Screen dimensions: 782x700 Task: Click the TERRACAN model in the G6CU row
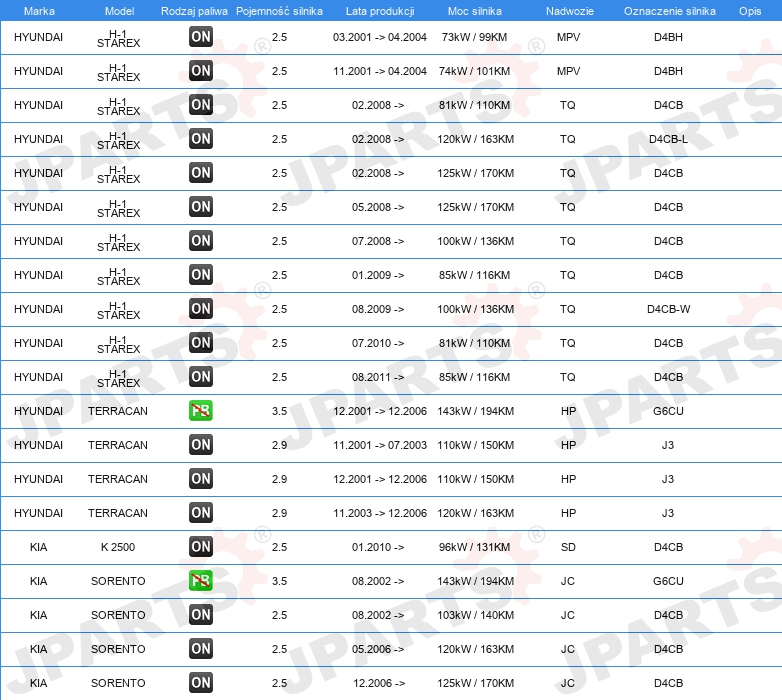[118, 411]
